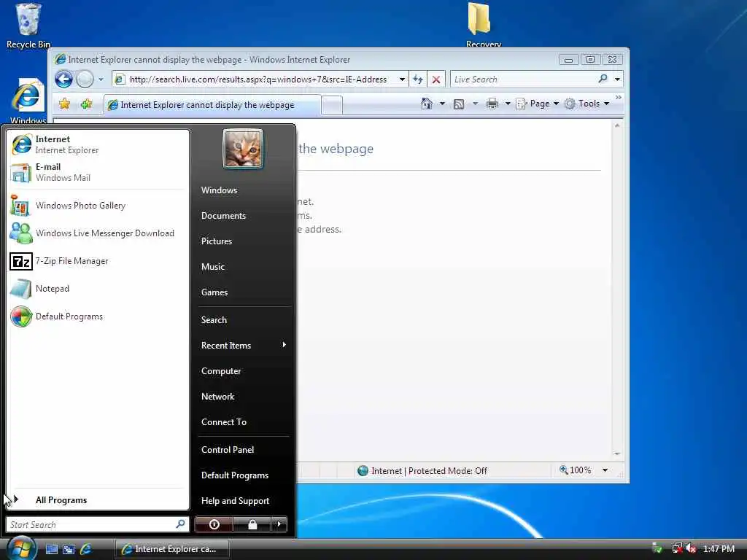Open Computer from Start menu
The height and width of the screenshot is (560, 747).
click(x=221, y=371)
